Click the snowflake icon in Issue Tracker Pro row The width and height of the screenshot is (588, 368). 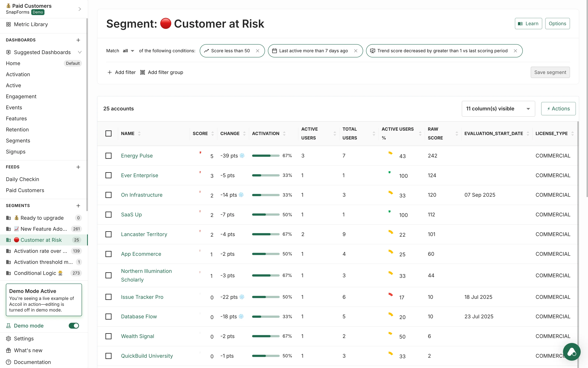242,297
